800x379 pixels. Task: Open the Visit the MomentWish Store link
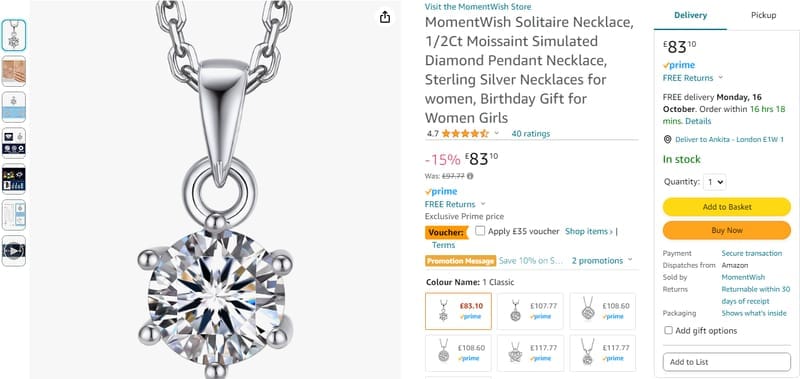478,7
